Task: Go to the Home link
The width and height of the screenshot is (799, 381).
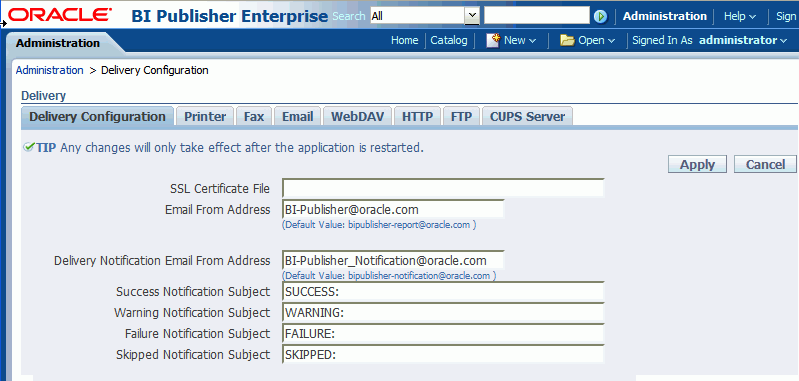Action: tap(405, 40)
